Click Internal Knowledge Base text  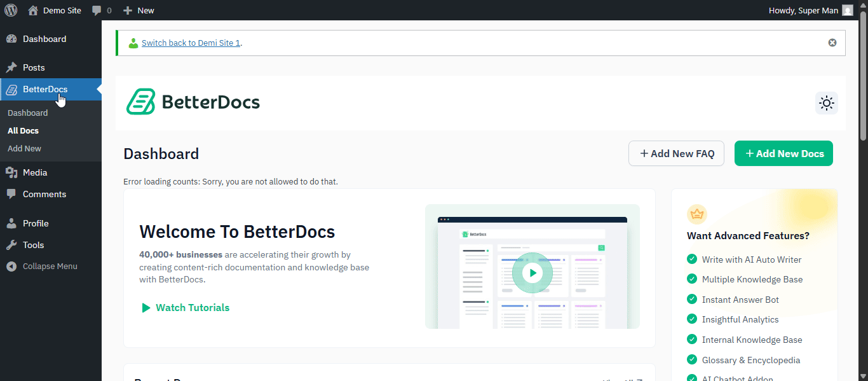(752, 340)
